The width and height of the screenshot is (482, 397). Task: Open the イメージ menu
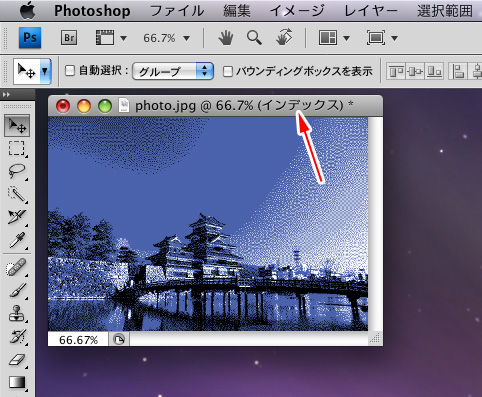297,11
